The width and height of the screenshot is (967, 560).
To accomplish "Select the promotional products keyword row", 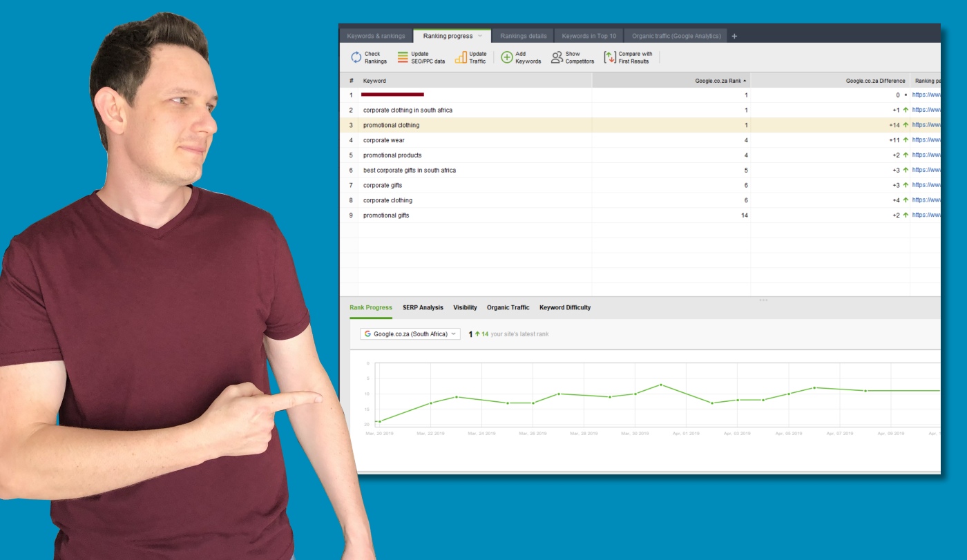I will [x=392, y=155].
